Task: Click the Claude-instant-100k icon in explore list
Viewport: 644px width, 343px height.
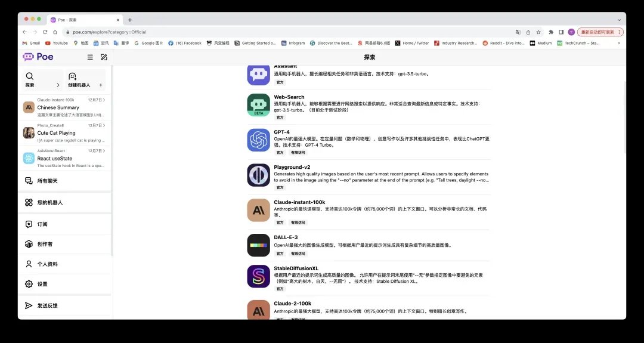Action: click(x=259, y=210)
